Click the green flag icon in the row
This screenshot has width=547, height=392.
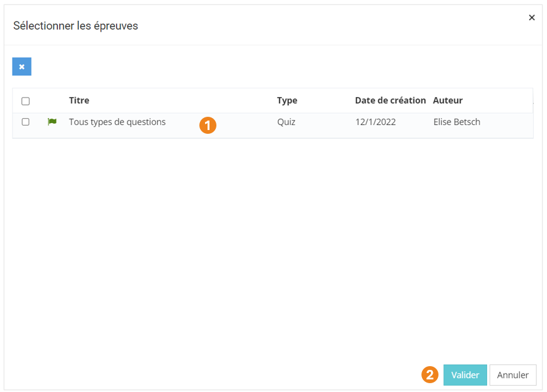pyautogui.click(x=52, y=122)
